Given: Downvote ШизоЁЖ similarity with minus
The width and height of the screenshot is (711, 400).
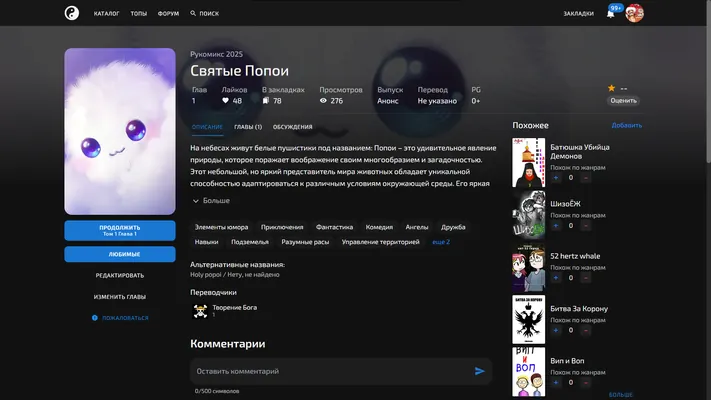Looking at the screenshot, I should [x=585, y=225].
